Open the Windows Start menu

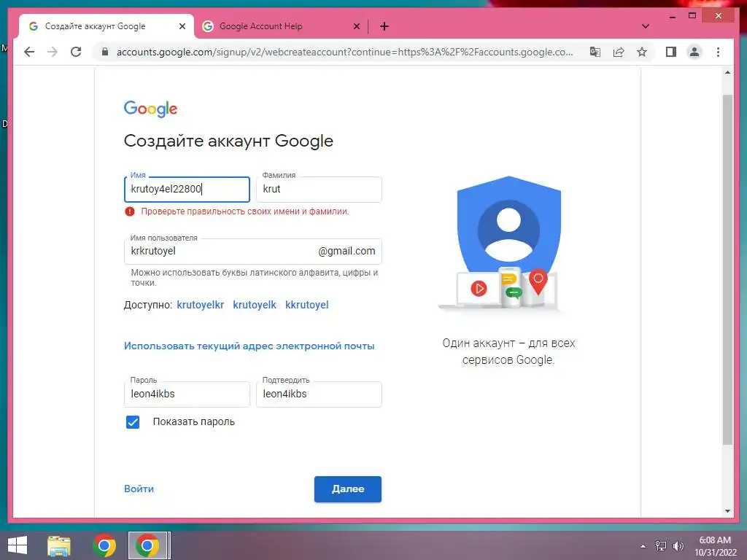(18, 545)
